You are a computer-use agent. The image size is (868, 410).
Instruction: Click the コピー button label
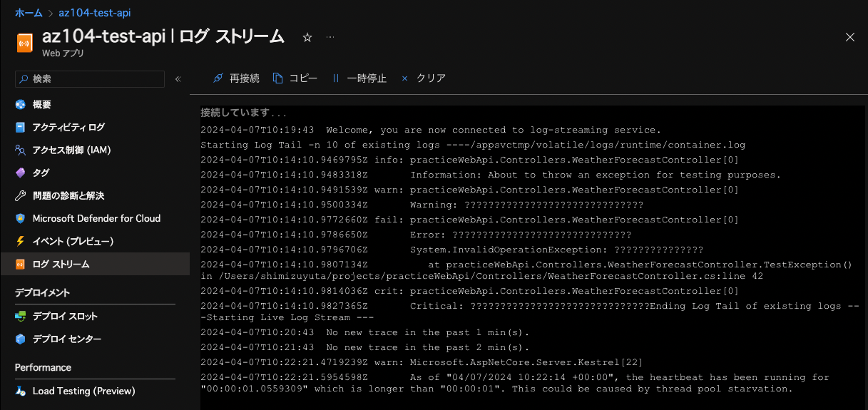[x=303, y=78]
